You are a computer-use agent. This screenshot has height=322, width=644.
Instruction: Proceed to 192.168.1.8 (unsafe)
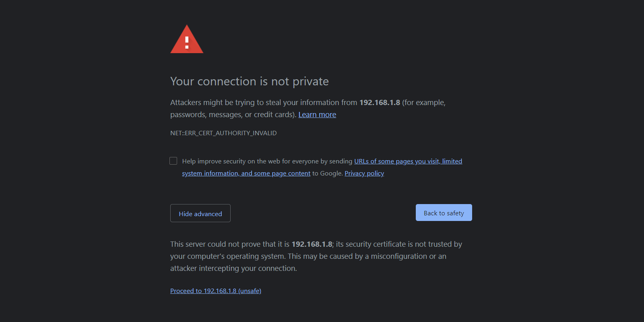(216, 291)
